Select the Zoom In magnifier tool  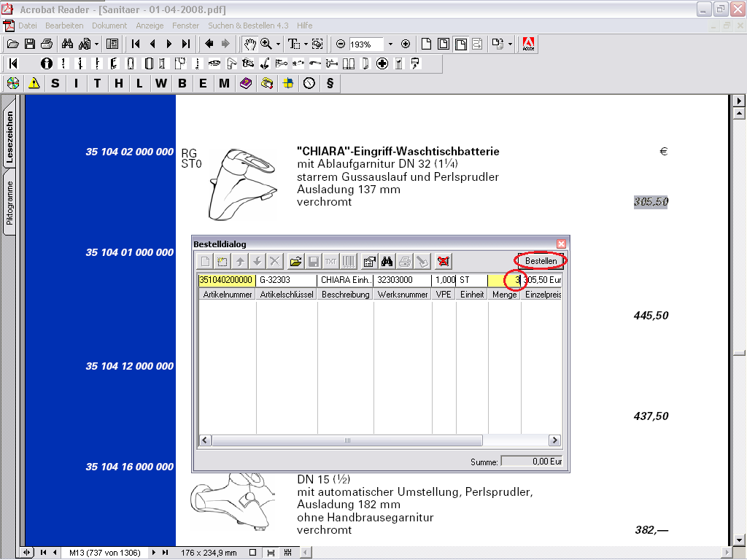266,44
